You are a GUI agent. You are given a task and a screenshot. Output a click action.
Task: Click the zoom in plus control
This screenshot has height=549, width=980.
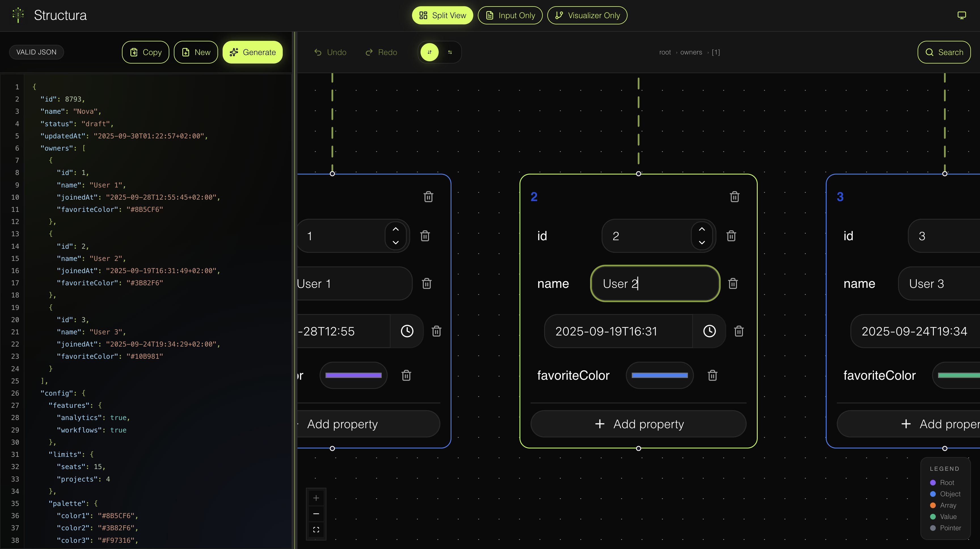coord(316,498)
